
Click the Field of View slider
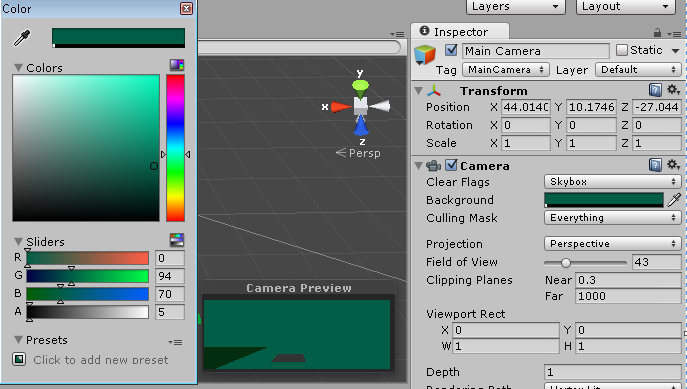[585, 262]
